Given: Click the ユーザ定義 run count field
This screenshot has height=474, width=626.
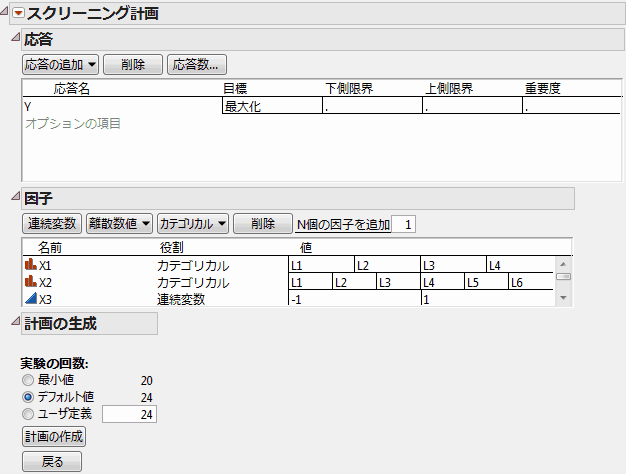Looking at the screenshot, I should tap(129, 414).
